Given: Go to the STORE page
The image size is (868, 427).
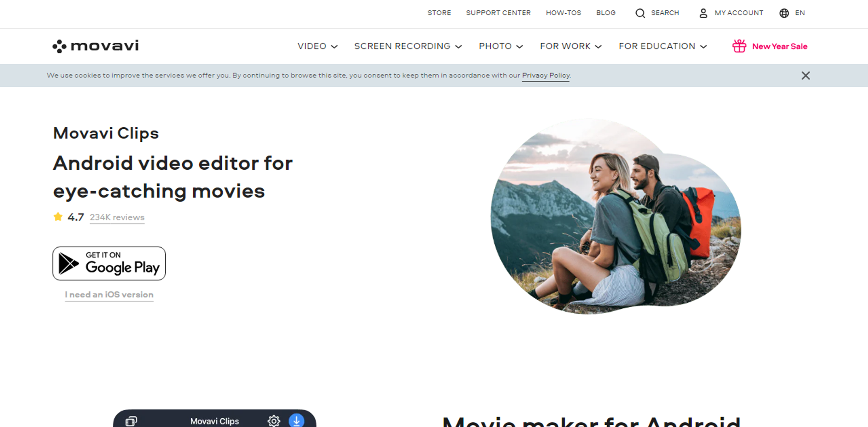Looking at the screenshot, I should pyautogui.click(x=439, y=13).
